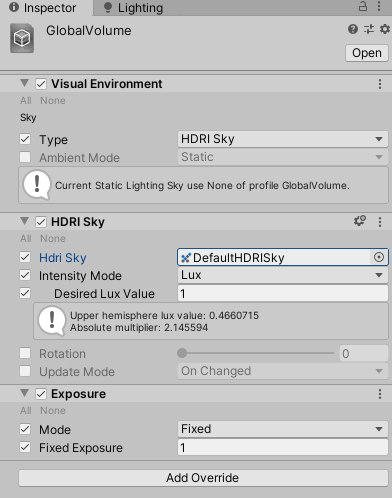This screenshot has width=392, height=498.
Task: Enable the Rotation override checkbox
Action: click(x=25, y=353)
